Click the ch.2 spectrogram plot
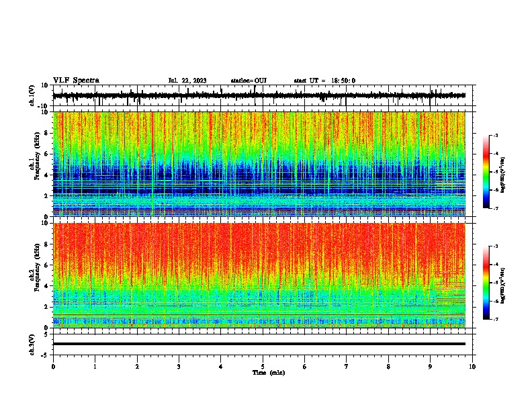The image size is (532, 411). click(x=259, y=275)
